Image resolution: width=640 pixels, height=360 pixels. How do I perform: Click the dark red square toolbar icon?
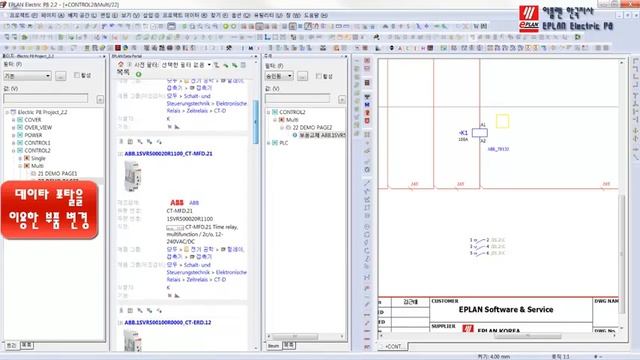pos(118,48)
